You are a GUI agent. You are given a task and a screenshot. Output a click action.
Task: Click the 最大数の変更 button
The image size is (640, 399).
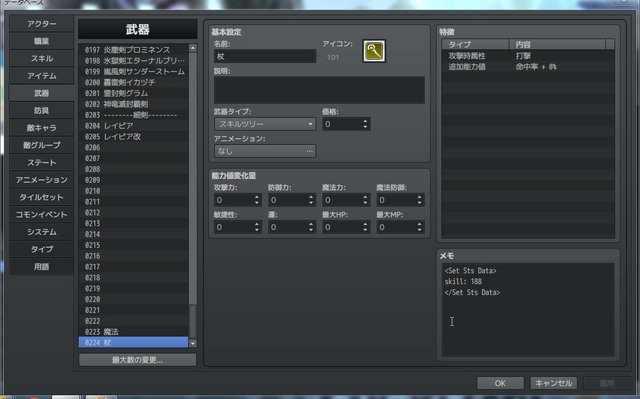[x=138, y=360]
